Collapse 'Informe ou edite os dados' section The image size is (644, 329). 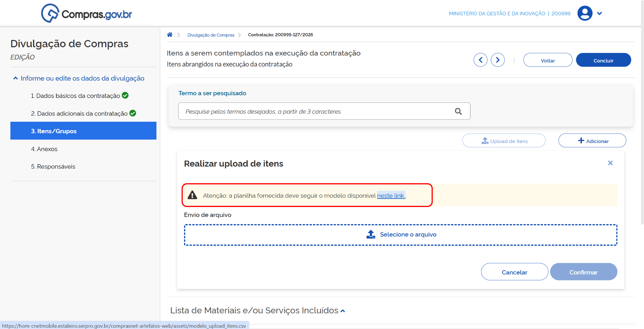79,78
